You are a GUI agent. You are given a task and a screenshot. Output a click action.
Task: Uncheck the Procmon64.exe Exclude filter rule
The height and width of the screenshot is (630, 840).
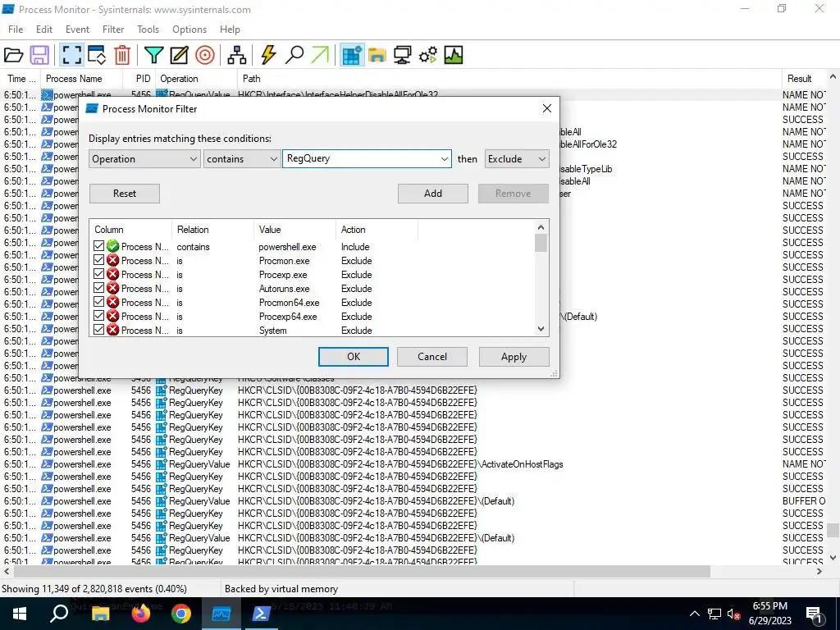coord(98,302)
